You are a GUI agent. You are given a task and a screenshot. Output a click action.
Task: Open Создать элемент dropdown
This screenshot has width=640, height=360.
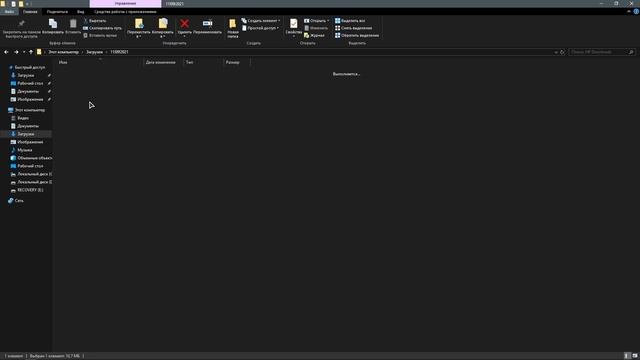pyautogui.click(x=261, y=20)
